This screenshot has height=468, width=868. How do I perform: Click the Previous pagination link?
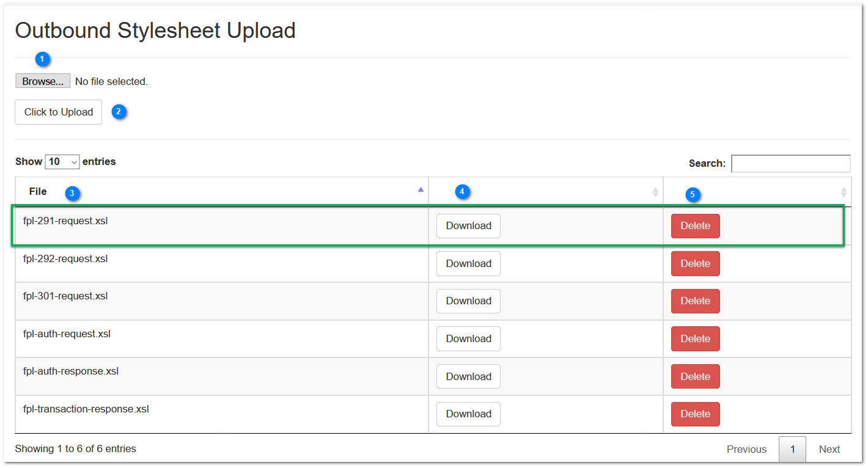coord(746,449)
